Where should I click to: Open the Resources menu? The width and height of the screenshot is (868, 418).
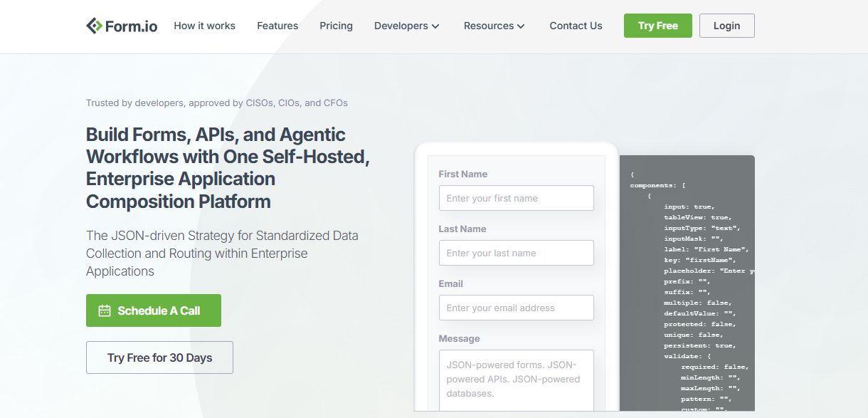pyautogui.click(x=494, y=26)
